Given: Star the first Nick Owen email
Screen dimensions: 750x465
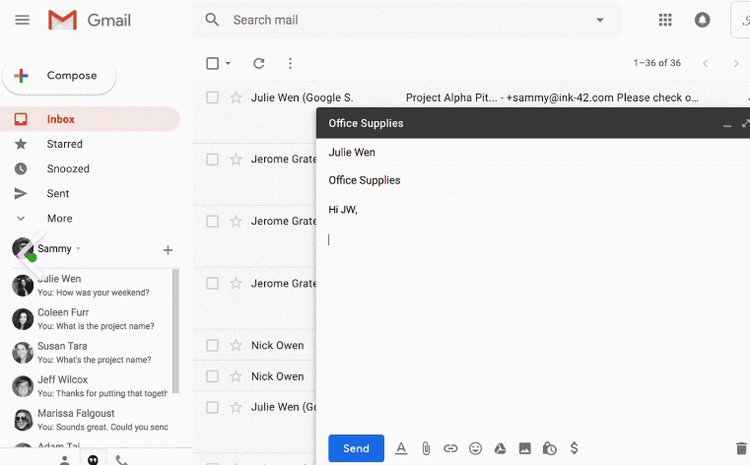Looking at the screenshot, I should click(x=236, y=345).
